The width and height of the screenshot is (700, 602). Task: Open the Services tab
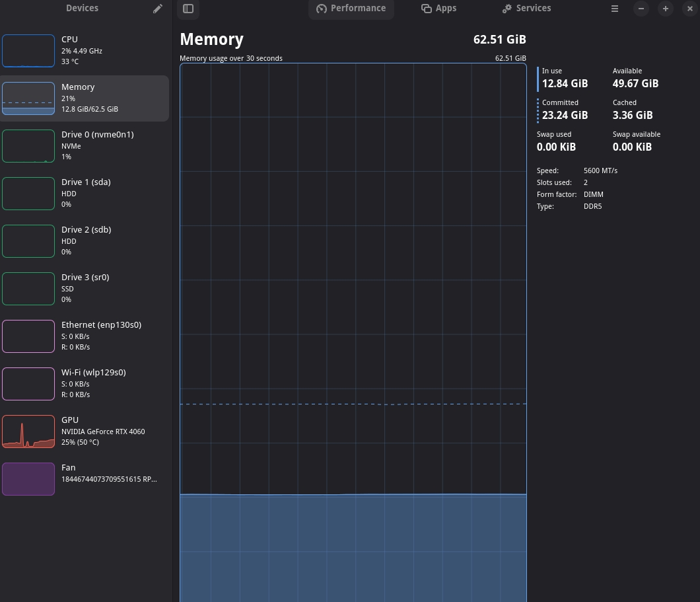(x=526, y=9)
